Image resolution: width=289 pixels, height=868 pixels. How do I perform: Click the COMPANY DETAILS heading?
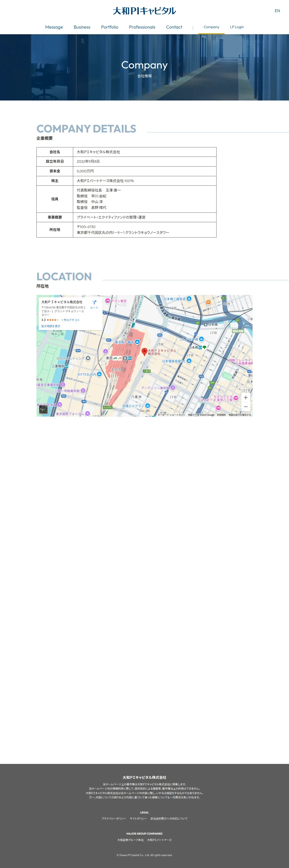coord(86,129)
